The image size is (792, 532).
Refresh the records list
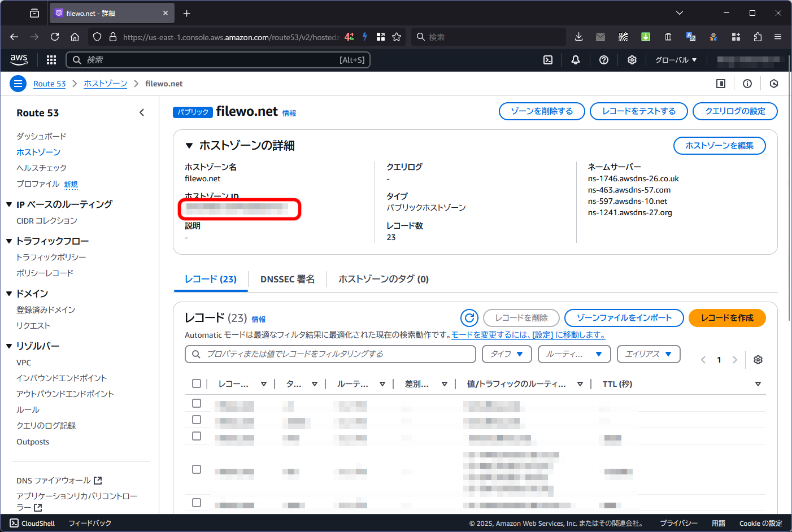[469, 318]
